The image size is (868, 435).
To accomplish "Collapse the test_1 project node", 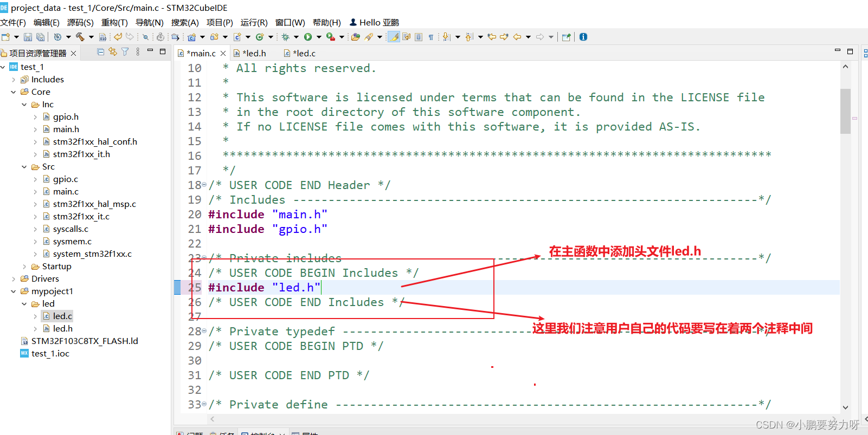I will tap(3, 67).
